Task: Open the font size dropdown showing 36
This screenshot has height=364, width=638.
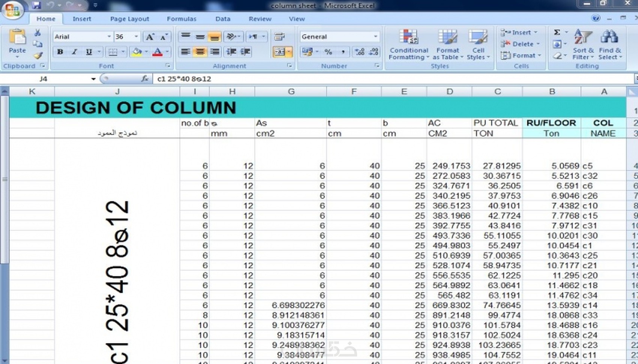Action: [x=136, y=37]
